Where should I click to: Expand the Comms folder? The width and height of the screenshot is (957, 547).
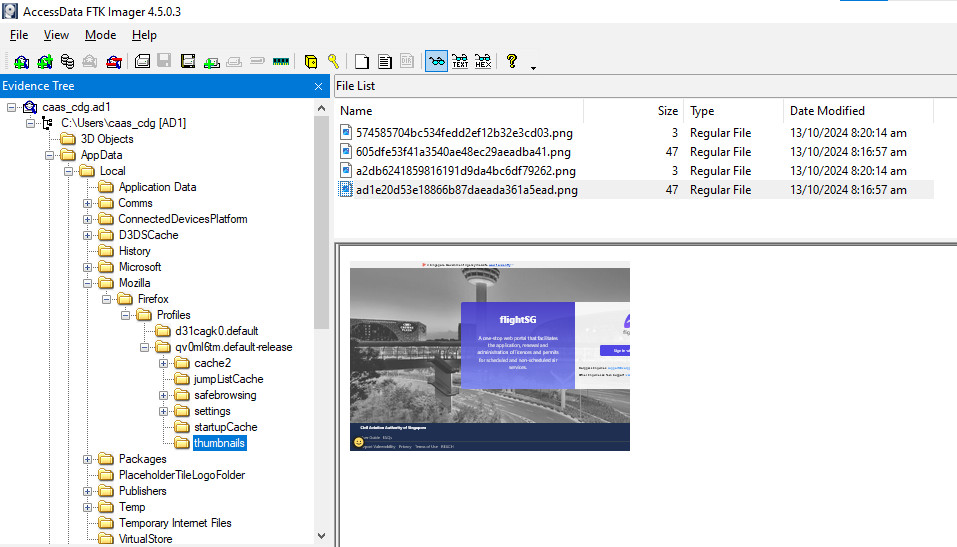click(87, 203)
